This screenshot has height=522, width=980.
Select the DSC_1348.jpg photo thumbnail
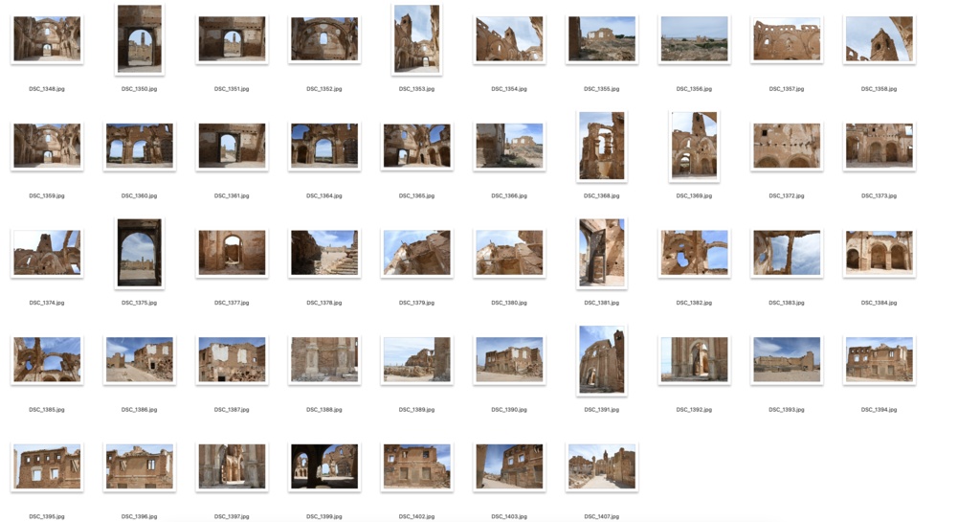pyautogui.click(x=47, y=38)
